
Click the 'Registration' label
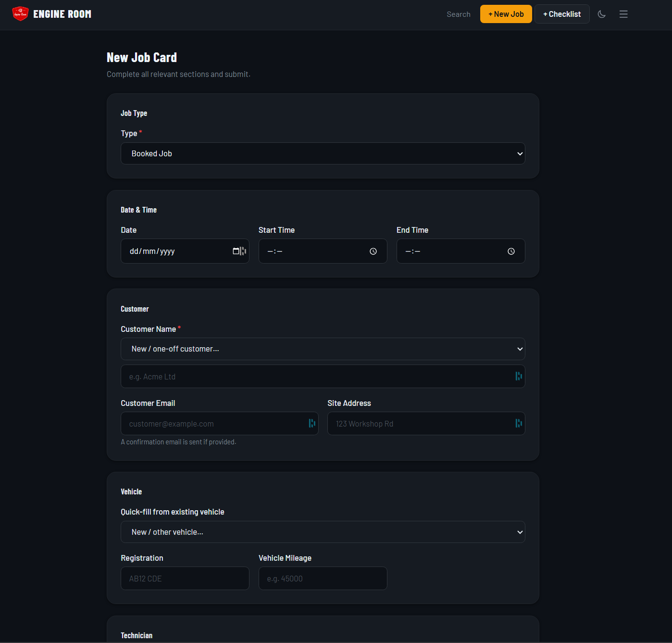(x=142, y=558)
